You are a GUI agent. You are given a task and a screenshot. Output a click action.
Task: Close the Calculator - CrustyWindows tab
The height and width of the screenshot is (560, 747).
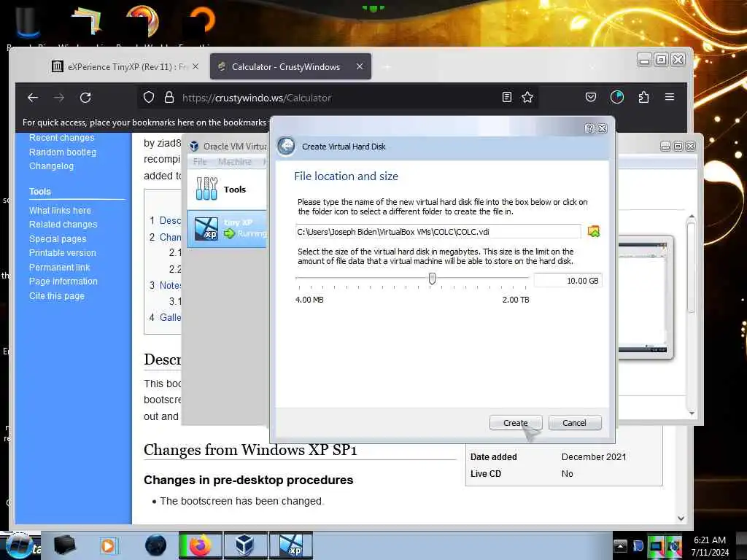tap(360, 66)
